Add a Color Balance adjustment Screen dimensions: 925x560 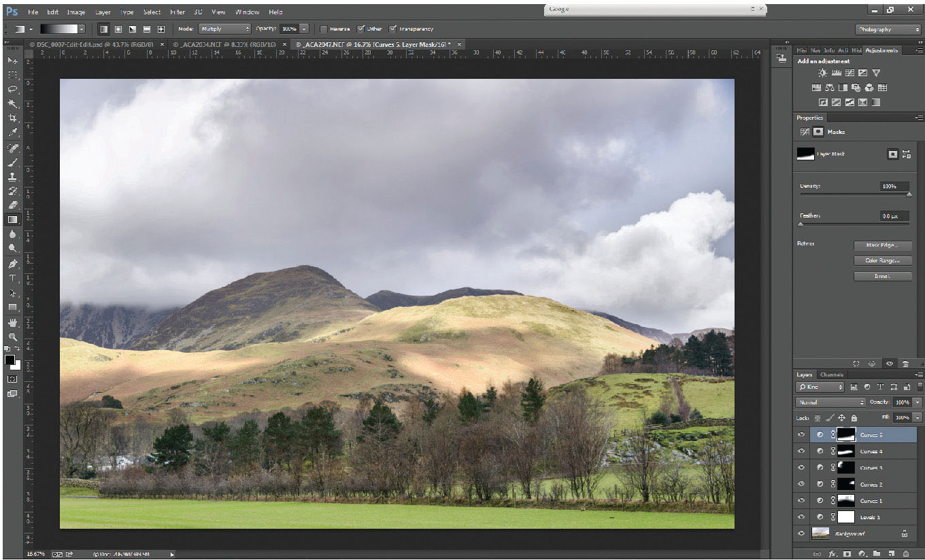(x=830, y=88)
